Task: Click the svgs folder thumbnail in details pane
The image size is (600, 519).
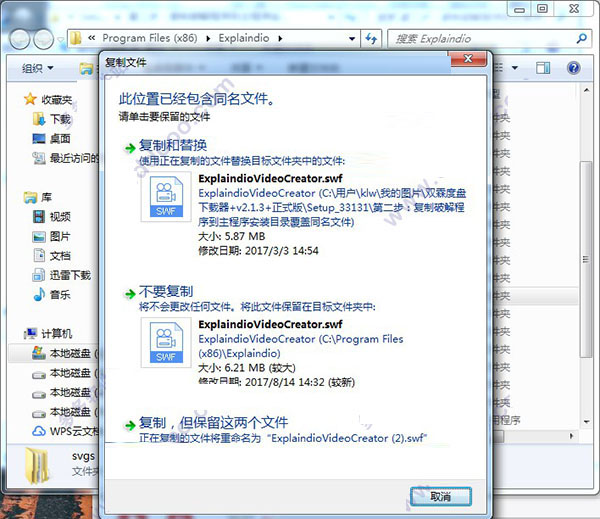Action: (37, 466)
